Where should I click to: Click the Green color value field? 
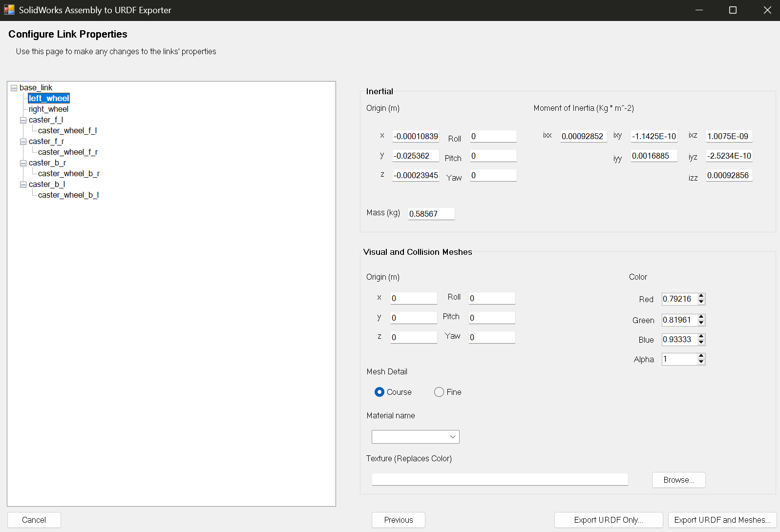[x=679, y=320]
